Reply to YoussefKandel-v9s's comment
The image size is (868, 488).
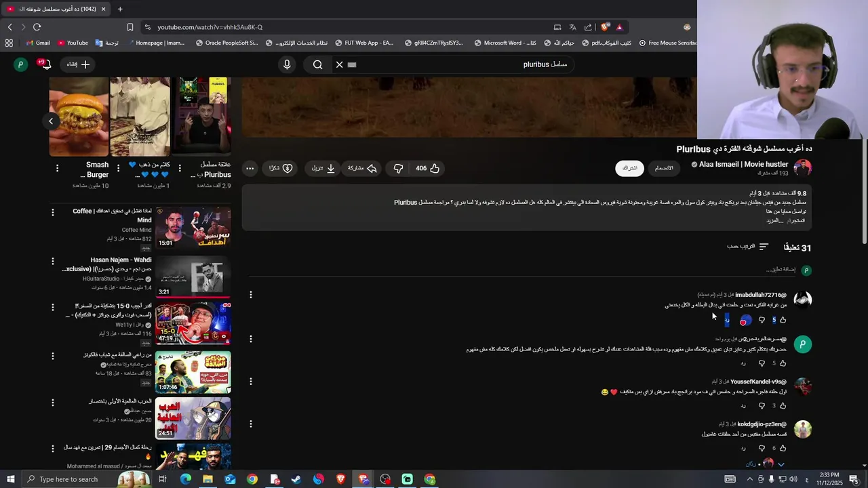743,406
